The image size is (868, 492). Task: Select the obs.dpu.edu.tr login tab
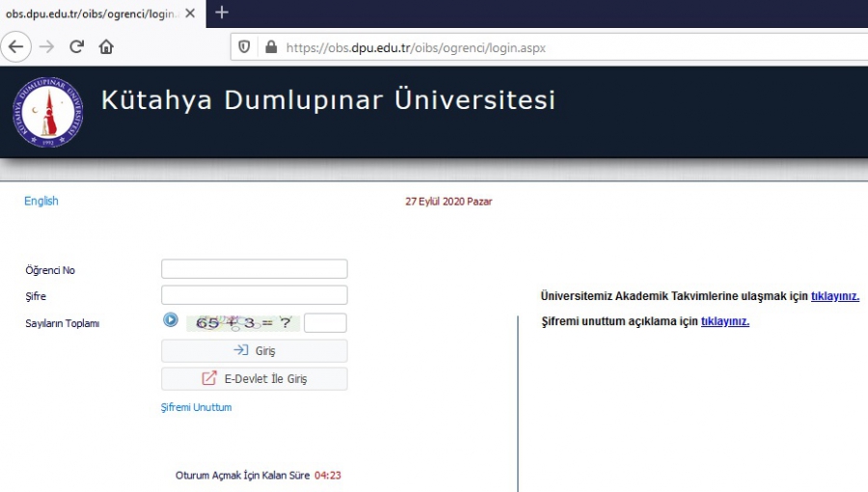102,14
